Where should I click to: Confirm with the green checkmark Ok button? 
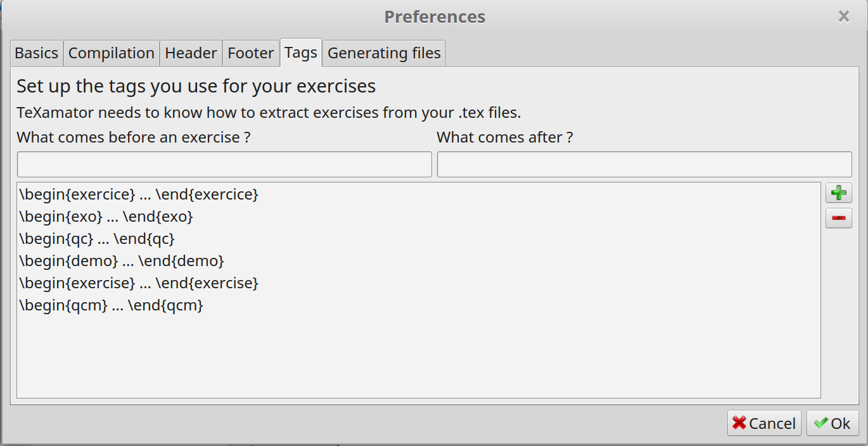click(833, 423)
